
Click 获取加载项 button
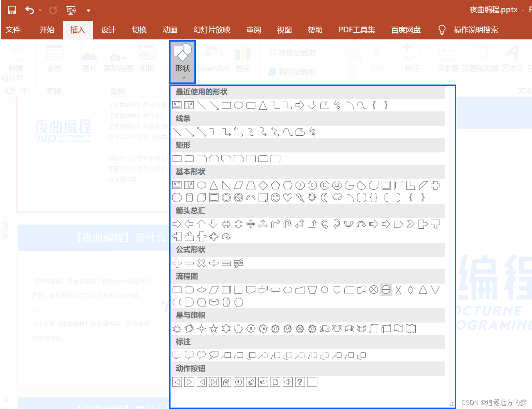tap(292, 53)
